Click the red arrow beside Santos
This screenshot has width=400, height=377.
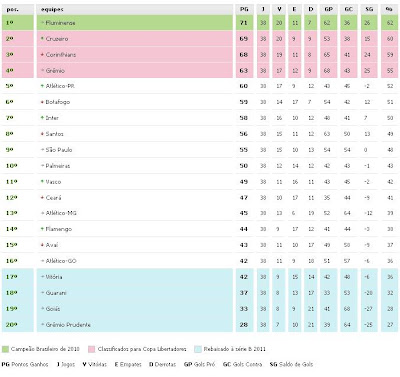(x=42, y=134)
